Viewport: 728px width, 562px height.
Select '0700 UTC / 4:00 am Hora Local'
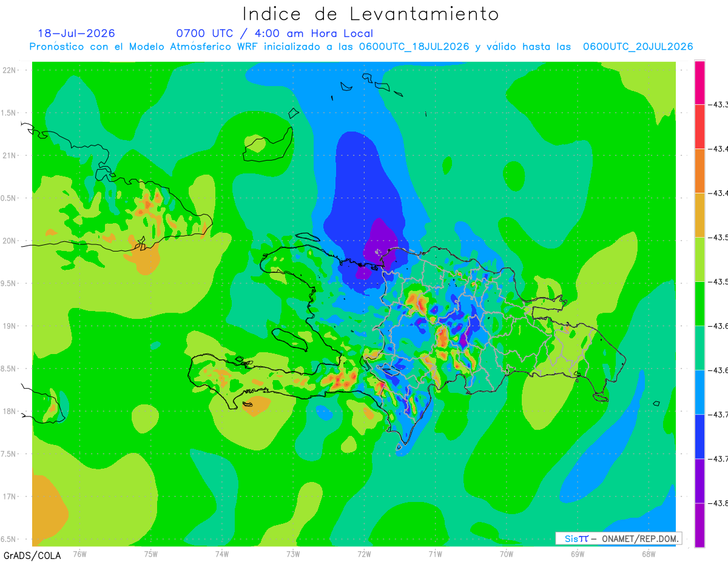pos(275,33)
